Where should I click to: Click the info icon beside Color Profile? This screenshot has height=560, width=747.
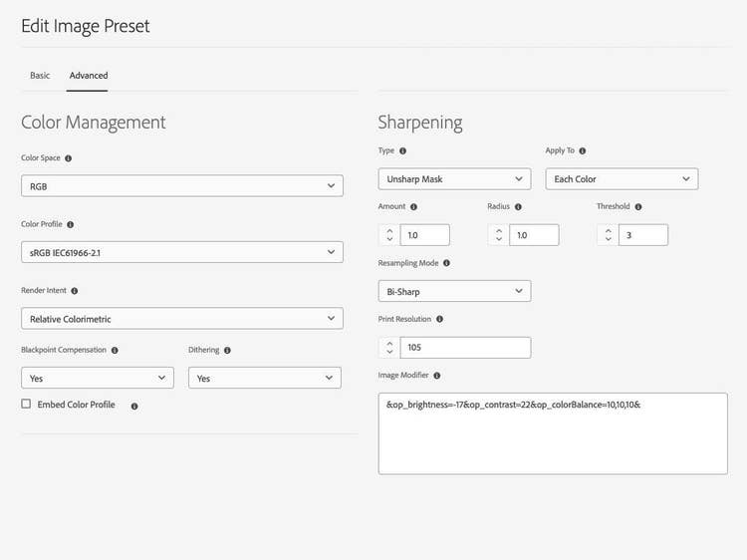pyautogui.click(x=70, y=224)
